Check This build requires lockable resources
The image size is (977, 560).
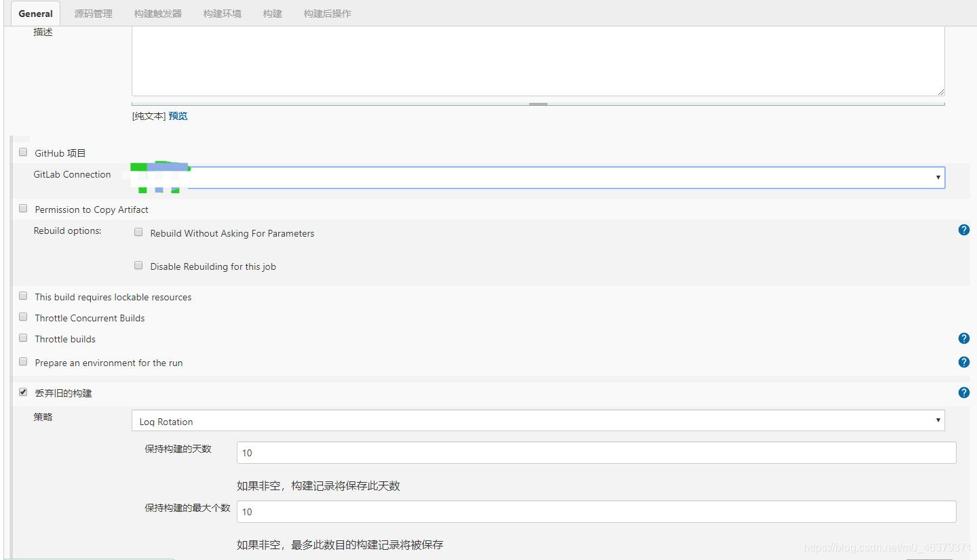(x=23, y=296)
